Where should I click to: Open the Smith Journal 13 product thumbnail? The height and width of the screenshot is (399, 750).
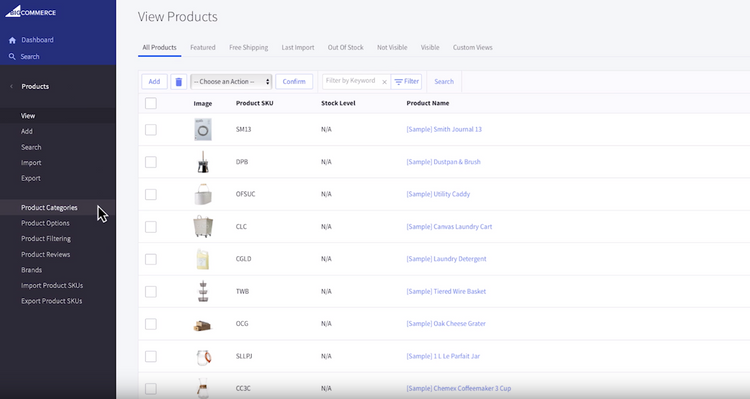click(x=203, y=130)
